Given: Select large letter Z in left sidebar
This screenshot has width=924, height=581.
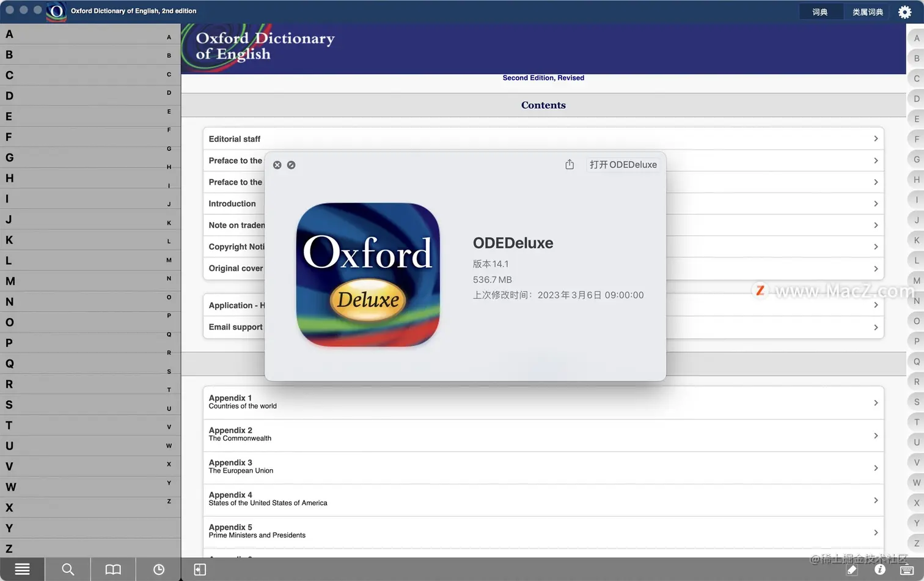Looking at the screenshot, I should 9,549.
